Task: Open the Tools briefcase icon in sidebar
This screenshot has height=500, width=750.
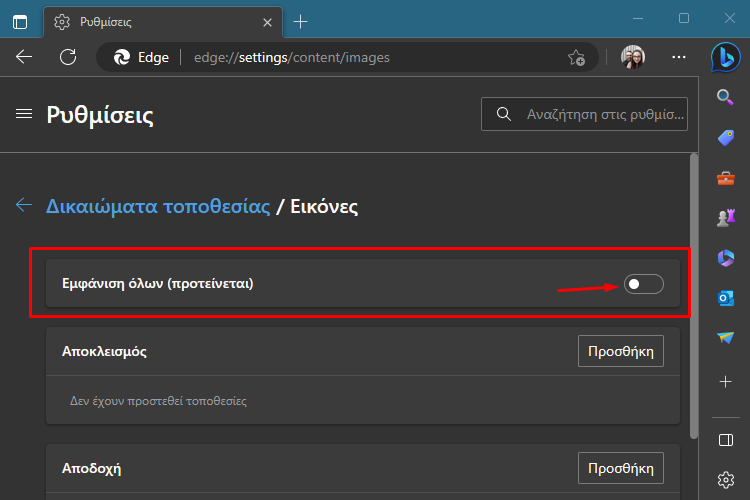Action: click(726, 178)
